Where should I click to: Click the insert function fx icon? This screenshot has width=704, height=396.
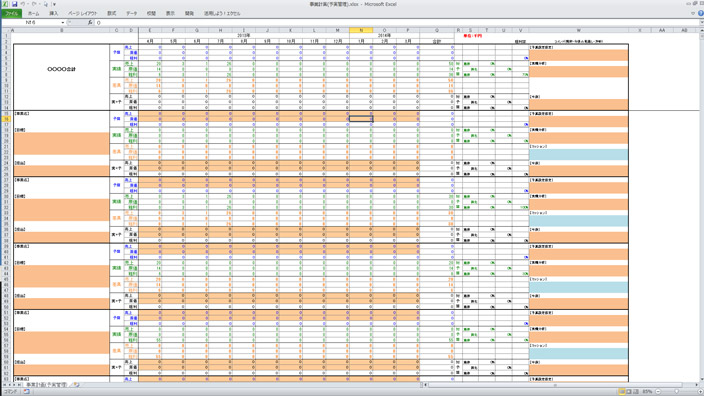click(x=90, y=22)
